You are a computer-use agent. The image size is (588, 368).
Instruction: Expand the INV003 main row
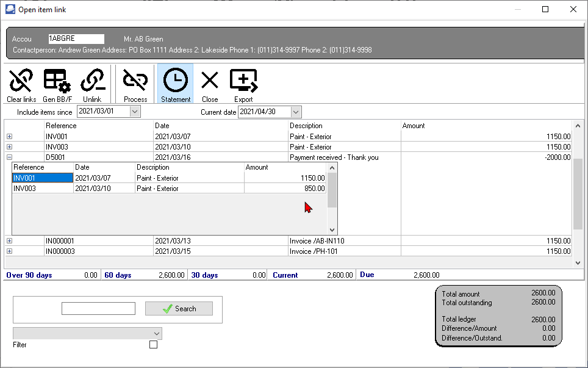[9, 146]
